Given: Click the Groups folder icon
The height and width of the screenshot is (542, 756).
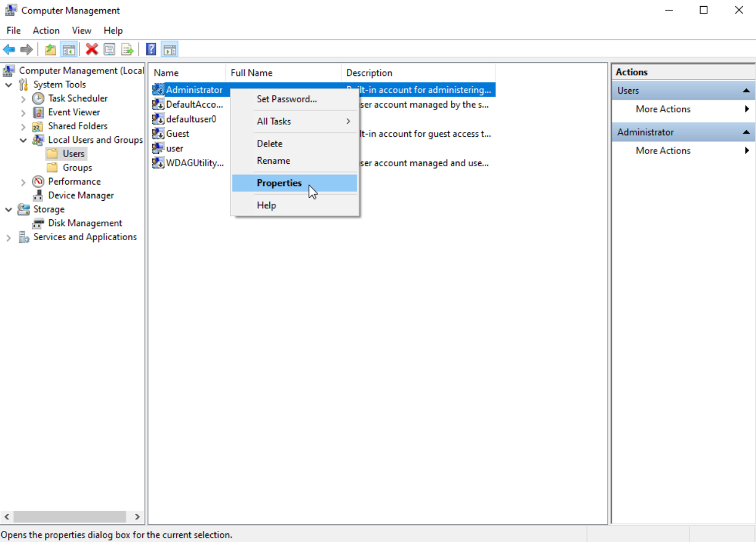Looking at the screenshot, I should pyautogui.click(x=53, y=168).
